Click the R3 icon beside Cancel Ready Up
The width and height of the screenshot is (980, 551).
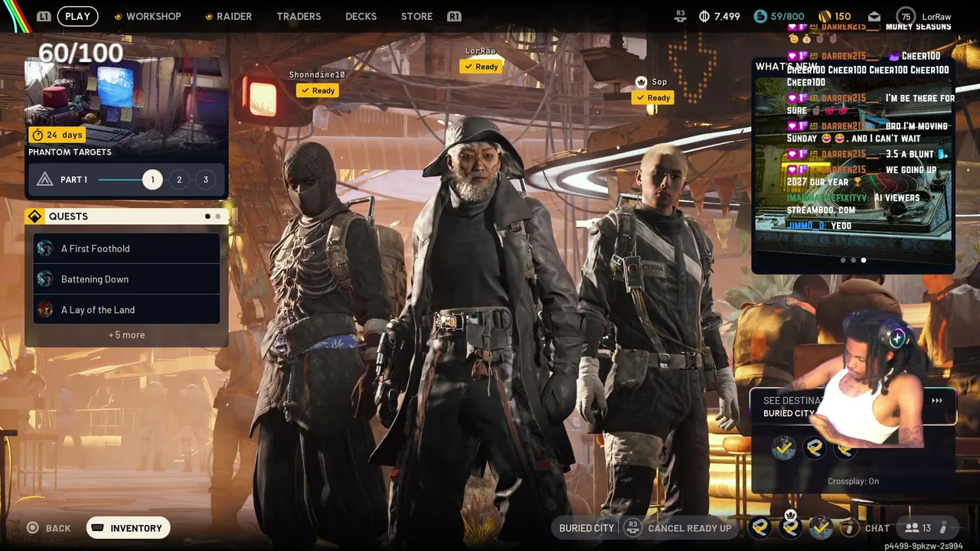(x=632, y=527)
